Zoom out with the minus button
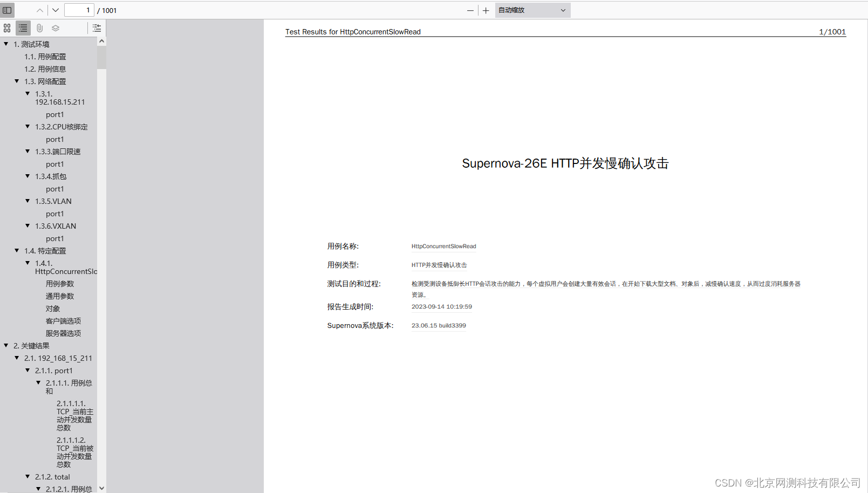The width and height of the screenshot is (868, 493). pyautogui.click(x=470, y=10)
